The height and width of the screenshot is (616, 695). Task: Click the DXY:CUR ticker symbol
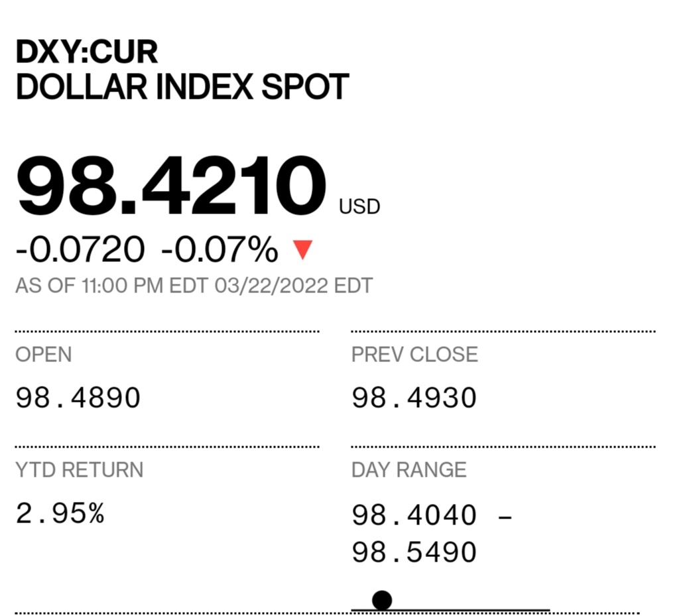pyautogui.click(x=87, y=52)
